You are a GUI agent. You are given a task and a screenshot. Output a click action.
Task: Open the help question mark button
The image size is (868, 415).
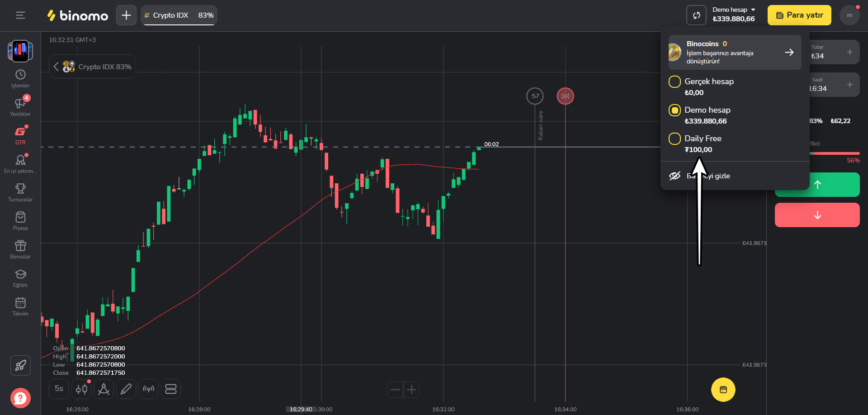(20, 398)
